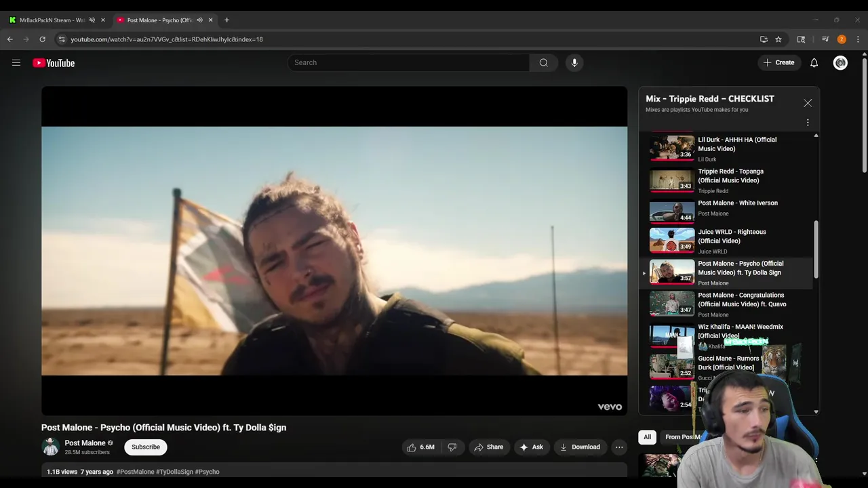
Task: Play Juice WRLD - Righteous
Action: pos(726,241)
